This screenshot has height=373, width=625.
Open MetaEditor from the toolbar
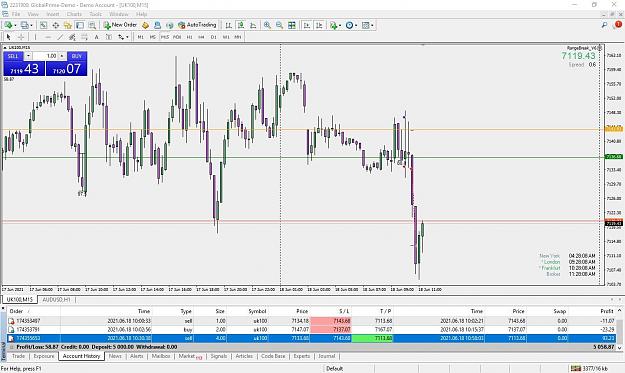pos(145,25)
